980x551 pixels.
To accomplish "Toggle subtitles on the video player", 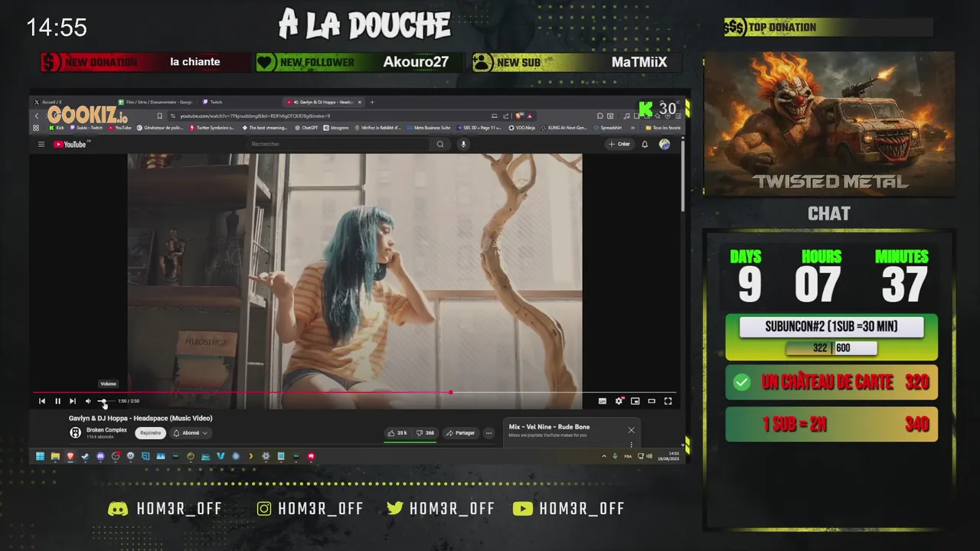I will tap(603, 401).
